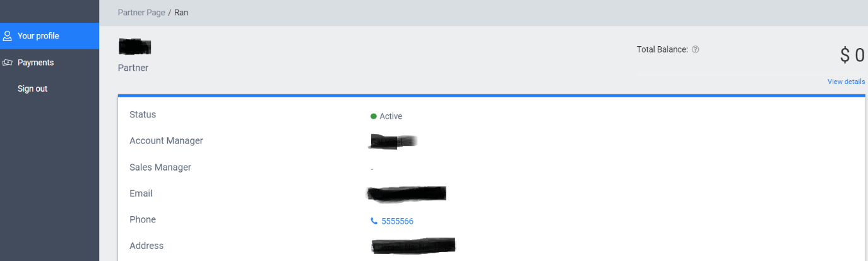Go to Partner Page breadcrumb

click(141, 13)
